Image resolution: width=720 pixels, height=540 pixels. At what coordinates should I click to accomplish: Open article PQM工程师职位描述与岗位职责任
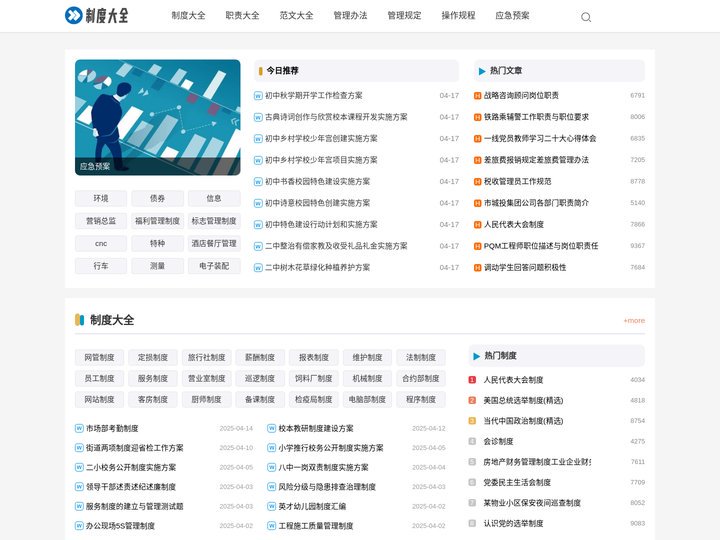click(x=541, y=246)
